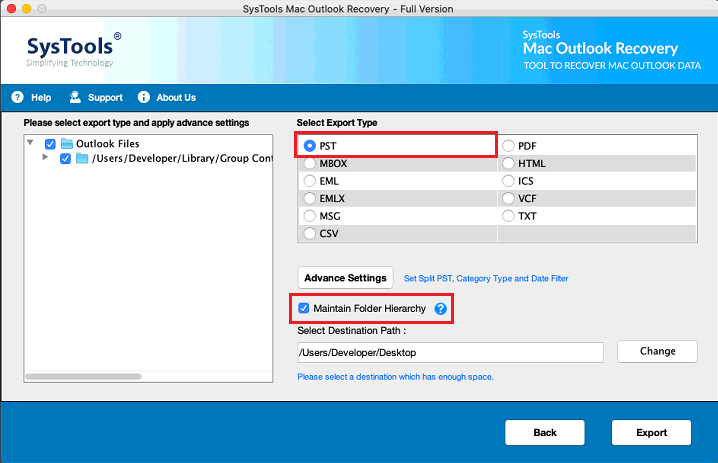Click the destination path input field
The image size is (718, 463).
tap(450, 353)
